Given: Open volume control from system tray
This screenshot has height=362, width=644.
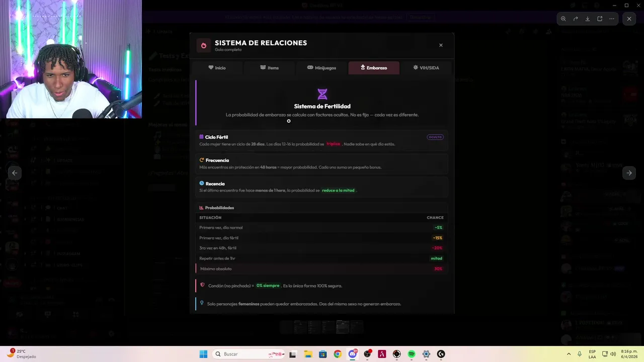Looking at the screenshot, I should [613, 354].
